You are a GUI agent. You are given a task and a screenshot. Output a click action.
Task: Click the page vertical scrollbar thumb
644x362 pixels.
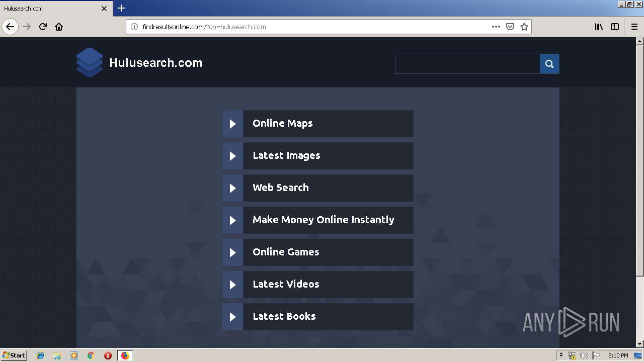[x=639, y=160]
